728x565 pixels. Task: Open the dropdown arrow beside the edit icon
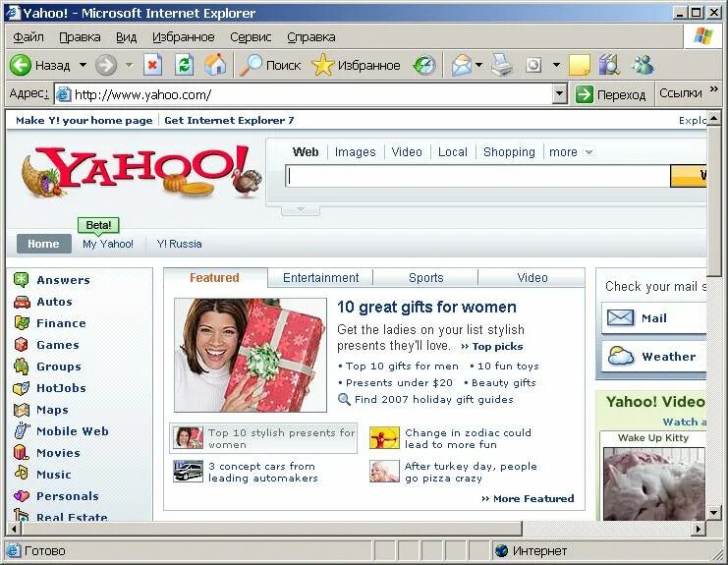[556, 65]
